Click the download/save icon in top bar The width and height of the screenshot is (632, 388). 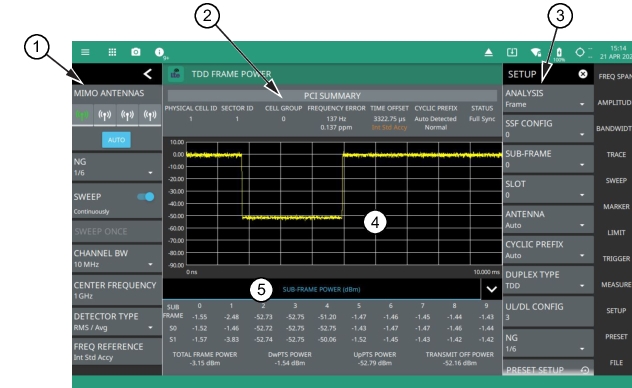pyautogui.click(x=512, y=52)
